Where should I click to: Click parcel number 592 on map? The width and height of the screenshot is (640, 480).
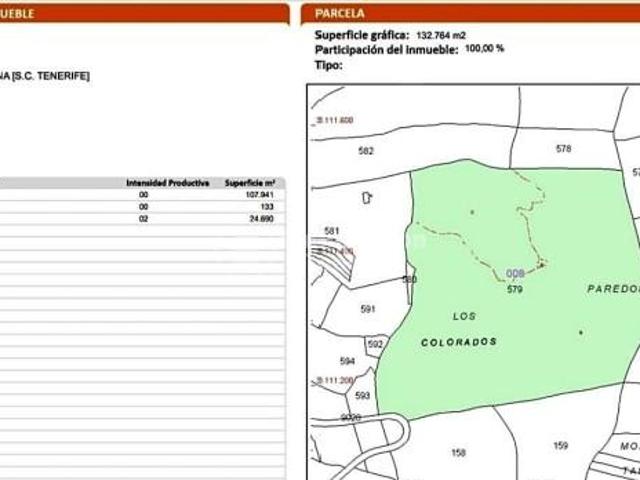(x=375, y=344)
